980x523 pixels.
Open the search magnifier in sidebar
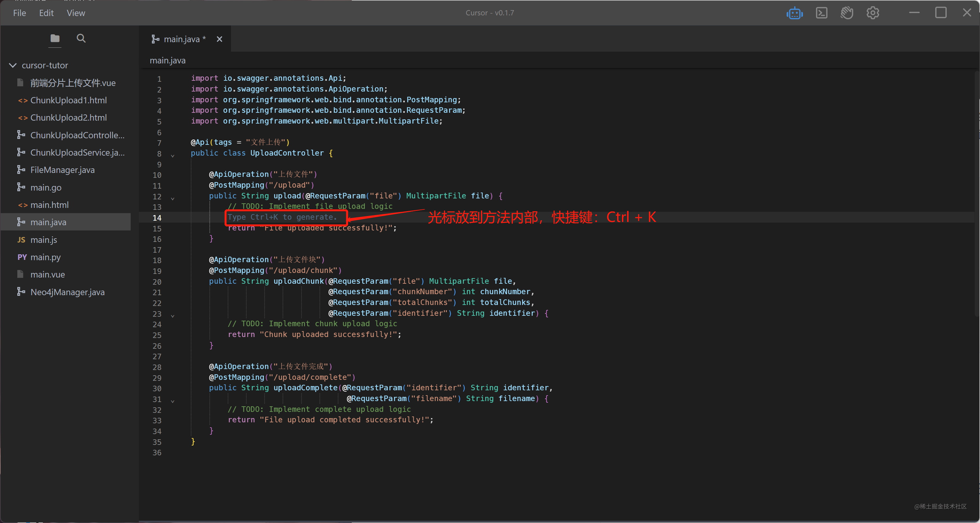pyautogui.click(x=81, y=39)
